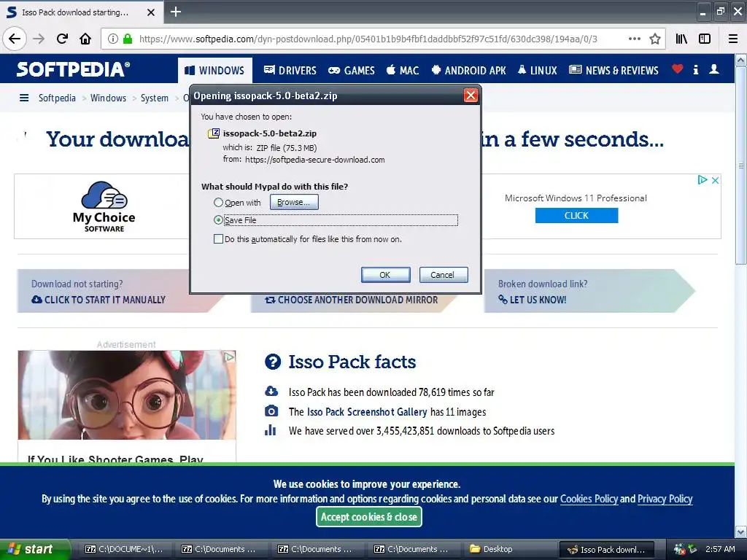Open page actions three-dots menu
This screenshot has height=560, width=747.
point(634,39)
